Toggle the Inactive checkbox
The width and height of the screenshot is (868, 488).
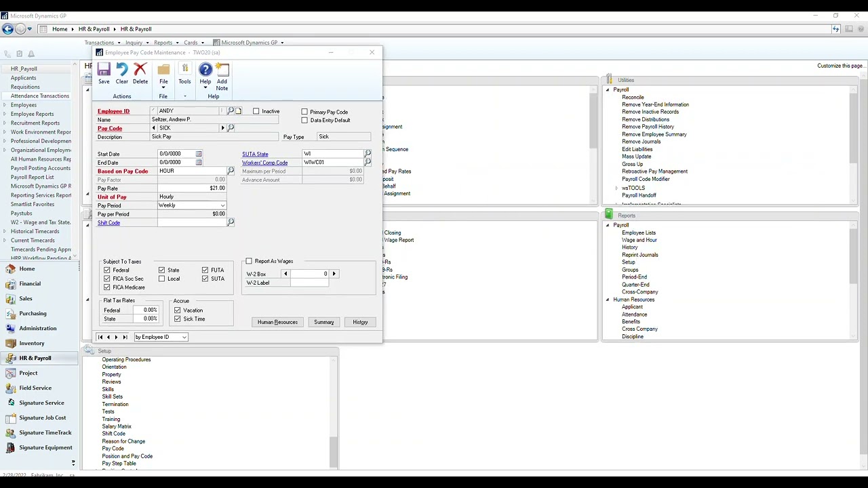pyautogui.click(x=256, y=111)
